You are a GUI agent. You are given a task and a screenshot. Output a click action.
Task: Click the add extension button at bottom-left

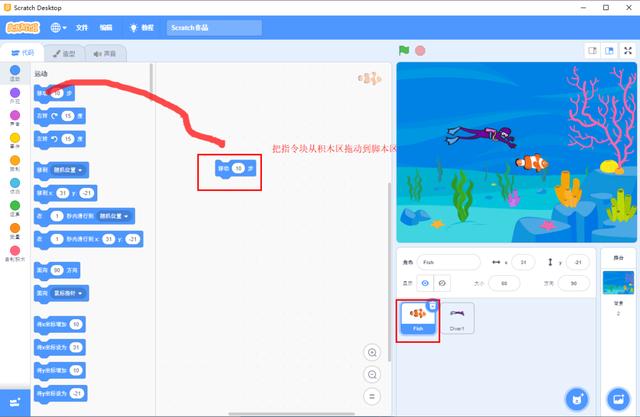15,403
